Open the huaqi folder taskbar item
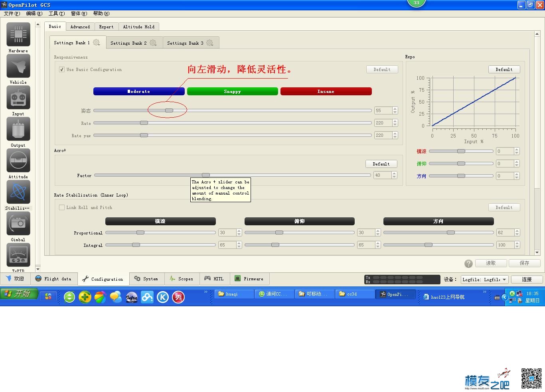 point(234,294)
